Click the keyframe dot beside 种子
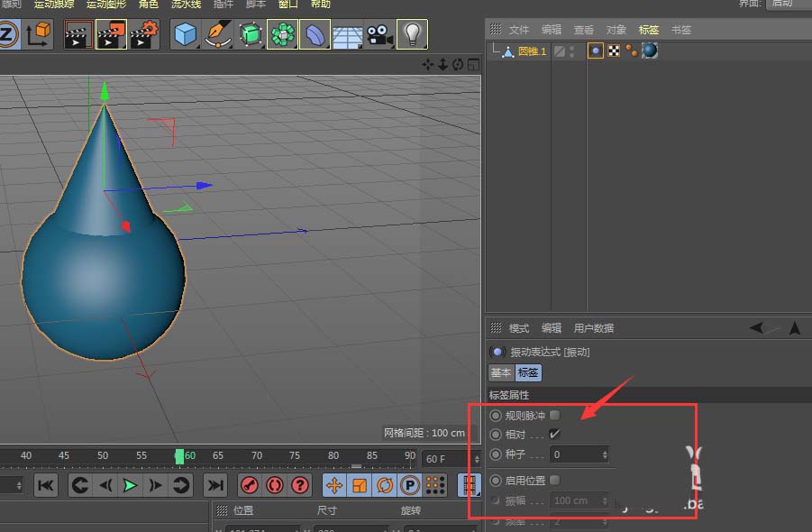 (x=496, y=454)
